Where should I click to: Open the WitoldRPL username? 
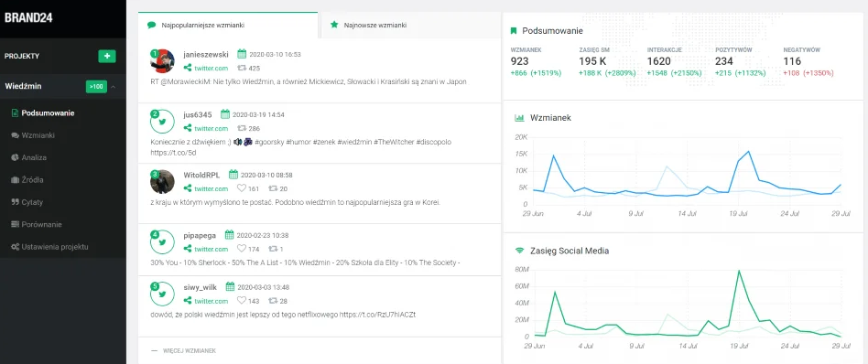201,175
